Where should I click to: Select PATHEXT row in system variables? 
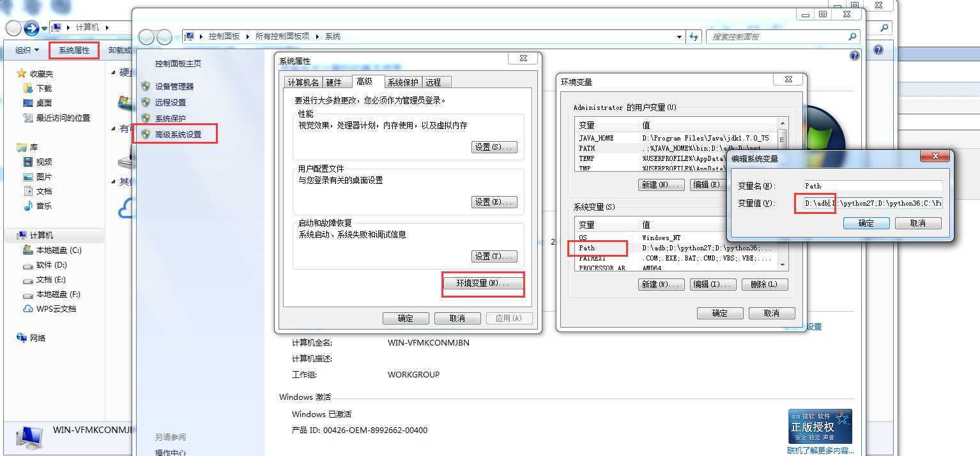click(676, 258)
